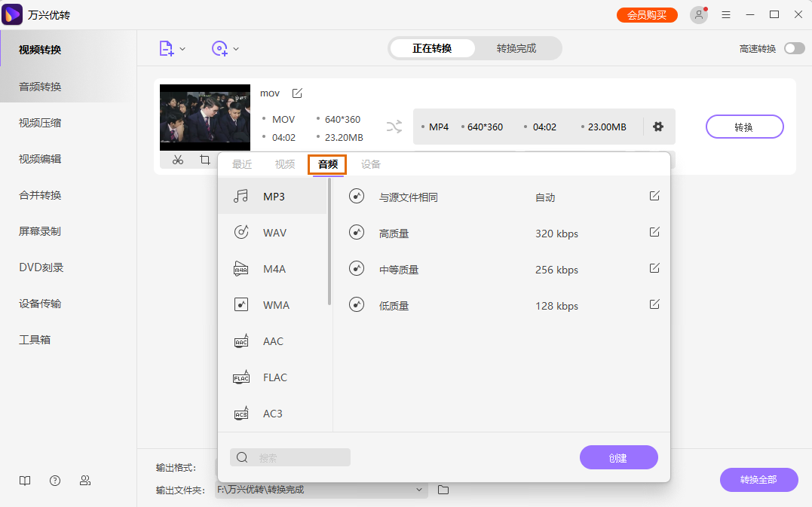Image resolution: width=812 pixels, height=507 pixels.
Task: Click the add files icon in the toolbar
Action: point(165,47)
